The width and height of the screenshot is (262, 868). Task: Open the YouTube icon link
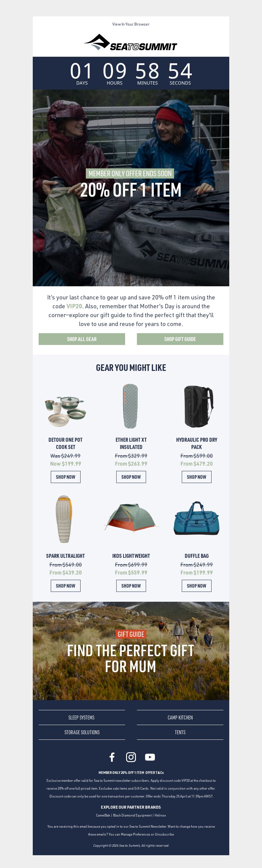point(150,757)
